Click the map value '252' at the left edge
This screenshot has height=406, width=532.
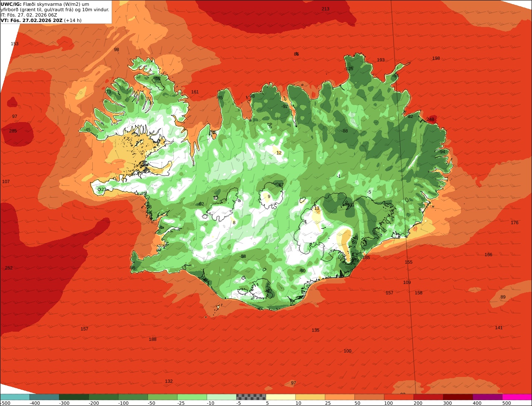pyautogui.click(x=9, y=268)
